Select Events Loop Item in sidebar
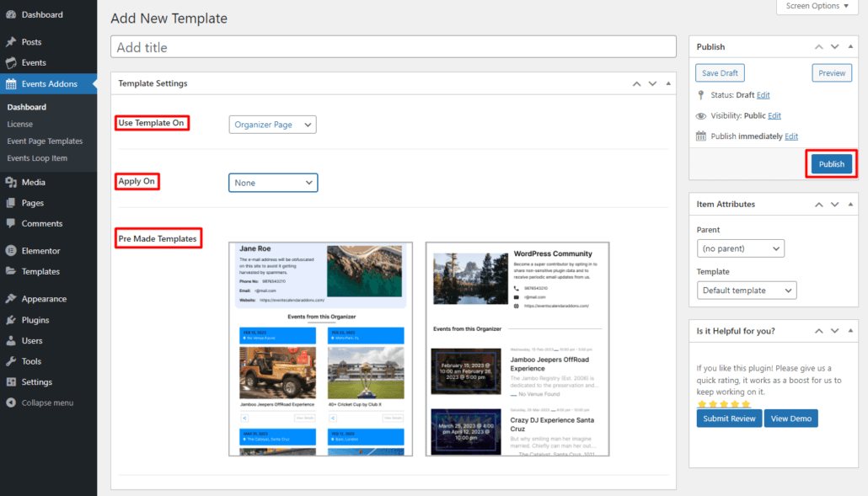The height and width of the screenshot is (496, 868). click(37, 158)
